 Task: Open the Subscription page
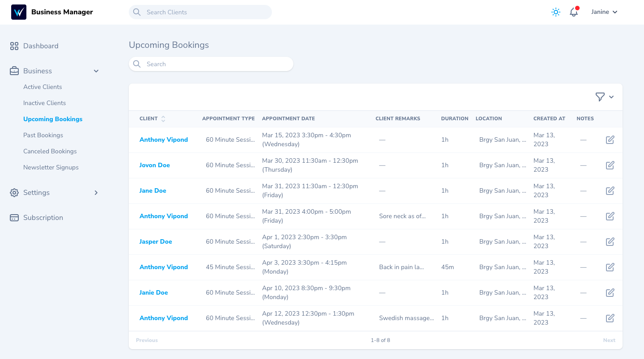43,218
